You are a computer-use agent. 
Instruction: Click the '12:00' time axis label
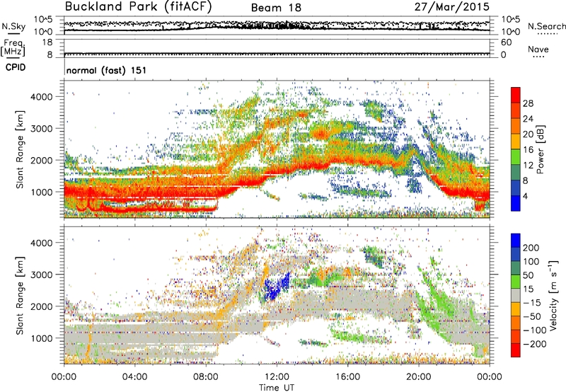(x=277, y=377)
